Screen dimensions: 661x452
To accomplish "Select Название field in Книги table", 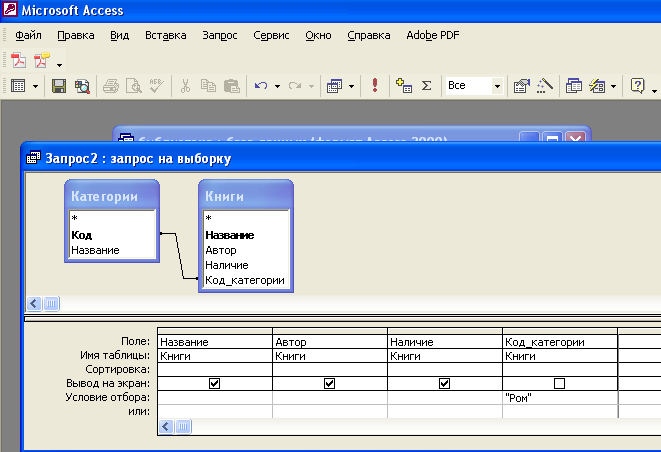I will pos(246,235).
